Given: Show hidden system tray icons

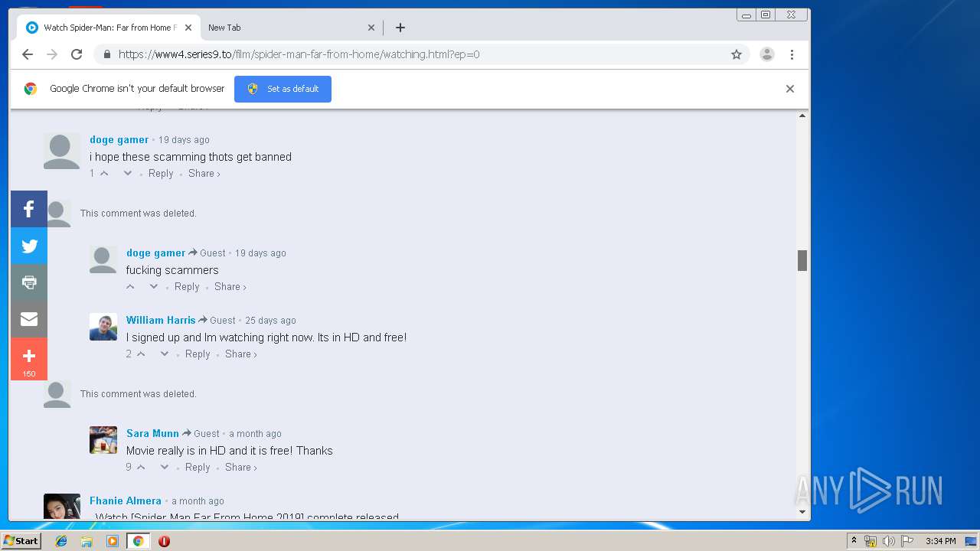Looking at the screenshot, I should pyautogui.click(x=854, y=541).
